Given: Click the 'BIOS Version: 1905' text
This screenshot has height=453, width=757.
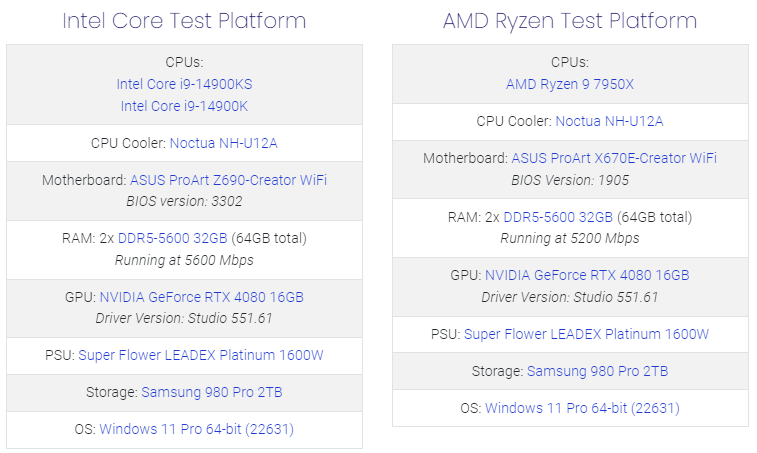Looking at the screenshot, I should tap(570, 180).
